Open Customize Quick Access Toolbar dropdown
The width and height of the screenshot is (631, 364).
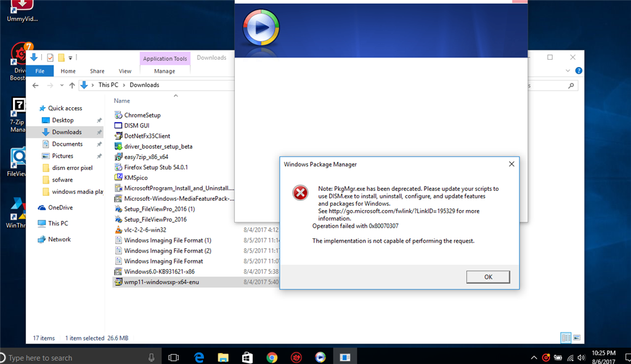70,59
